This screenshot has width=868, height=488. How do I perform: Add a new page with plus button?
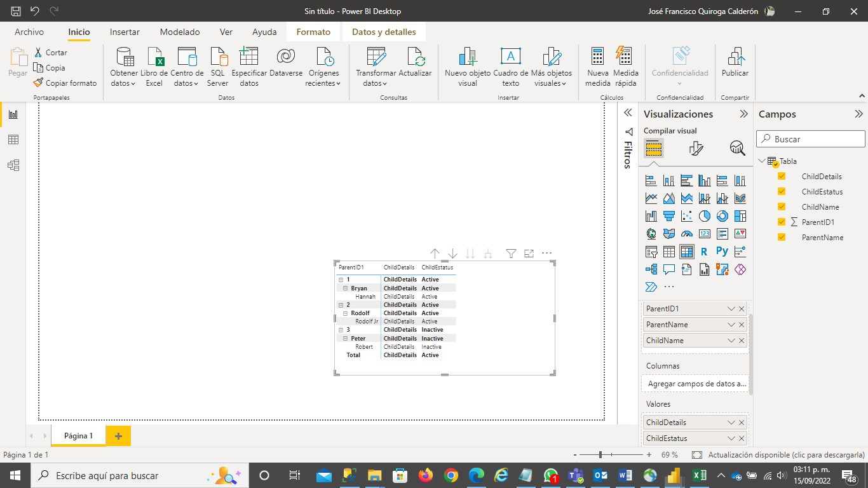click(x=118, y=436)
